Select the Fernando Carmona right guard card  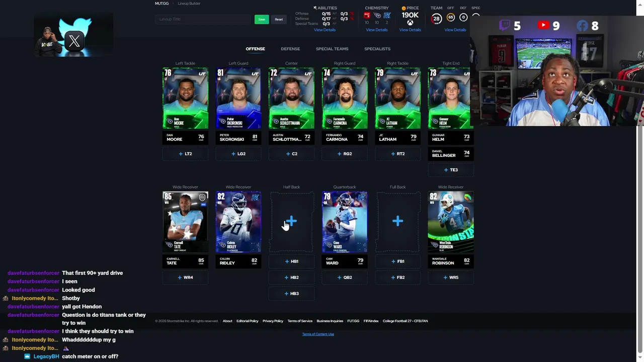pyautogui.click(x=345, y=99)
